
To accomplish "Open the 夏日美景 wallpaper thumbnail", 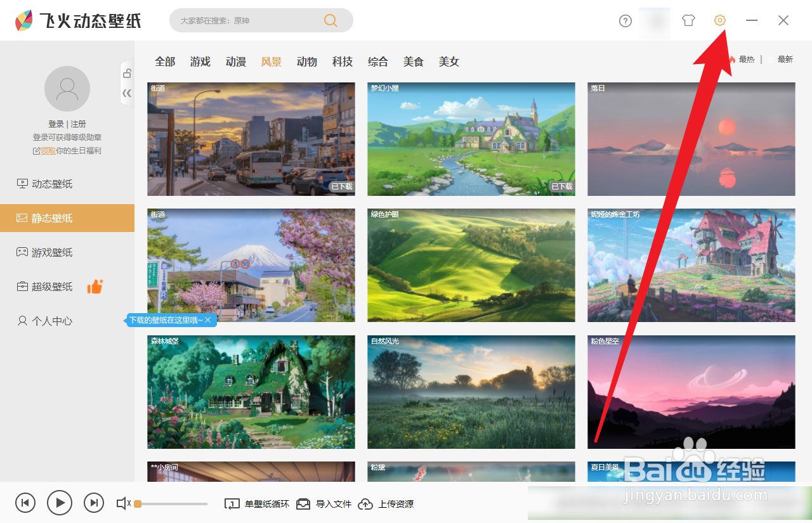I will [x=691, y=471].
